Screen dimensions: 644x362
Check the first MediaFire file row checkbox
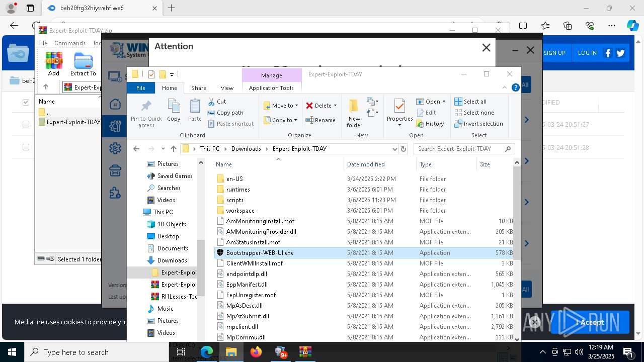tap(26, 124)
